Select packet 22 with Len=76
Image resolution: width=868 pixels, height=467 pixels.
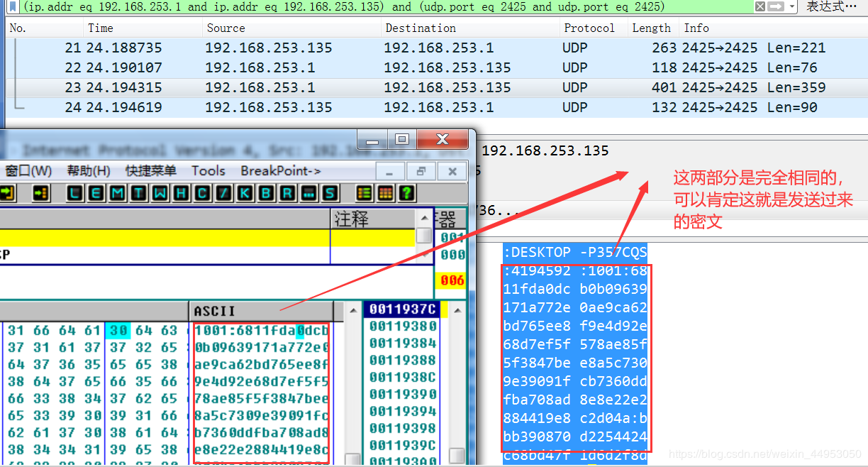tap(437, 68)
